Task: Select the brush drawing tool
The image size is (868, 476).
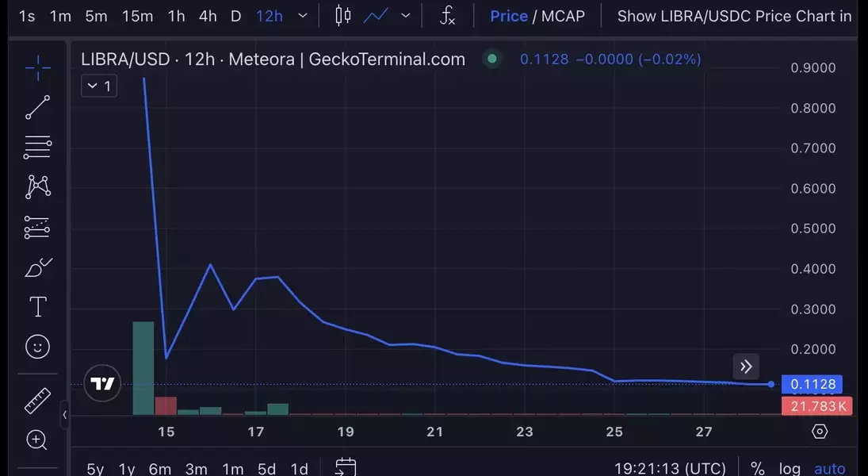Action: coord(37,267)
